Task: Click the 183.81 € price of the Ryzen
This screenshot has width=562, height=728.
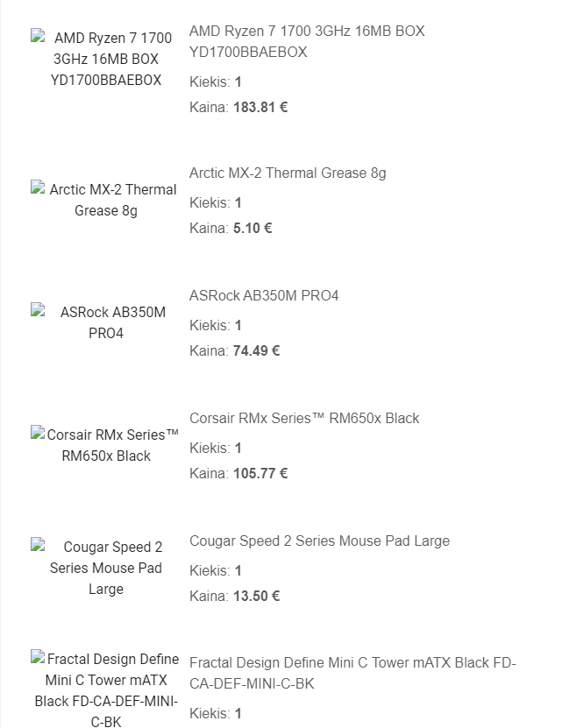Action: click(260, 107)
